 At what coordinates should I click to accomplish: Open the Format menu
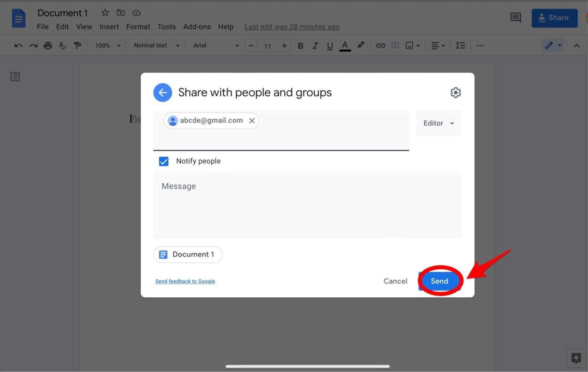[138, 26]
